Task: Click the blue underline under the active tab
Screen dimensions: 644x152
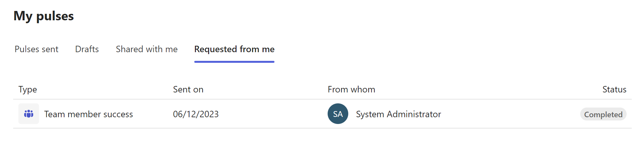Action: pyautogui.click(x=234, y=62)
